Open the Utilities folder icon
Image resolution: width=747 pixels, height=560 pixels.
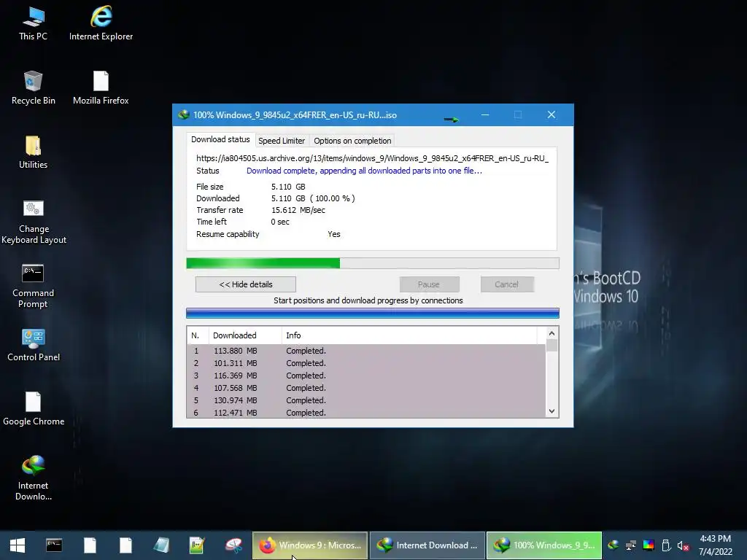(x=33, y=152)
